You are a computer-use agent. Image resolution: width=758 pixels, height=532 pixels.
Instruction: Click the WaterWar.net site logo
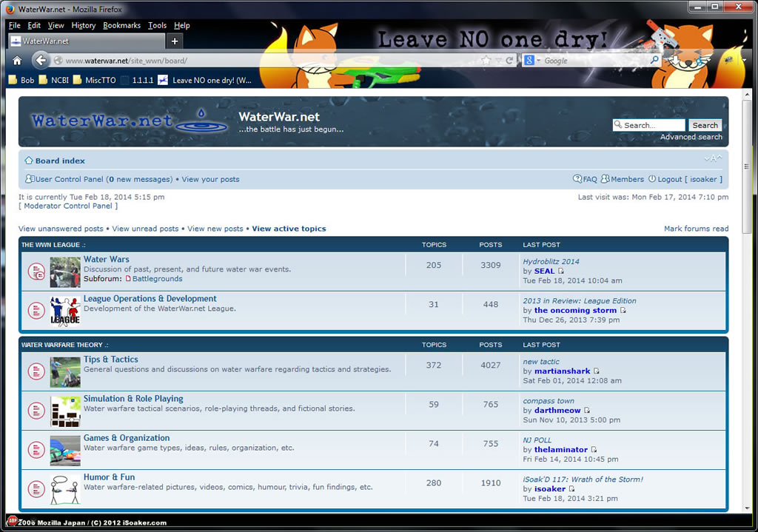click(x=129, y=121)
